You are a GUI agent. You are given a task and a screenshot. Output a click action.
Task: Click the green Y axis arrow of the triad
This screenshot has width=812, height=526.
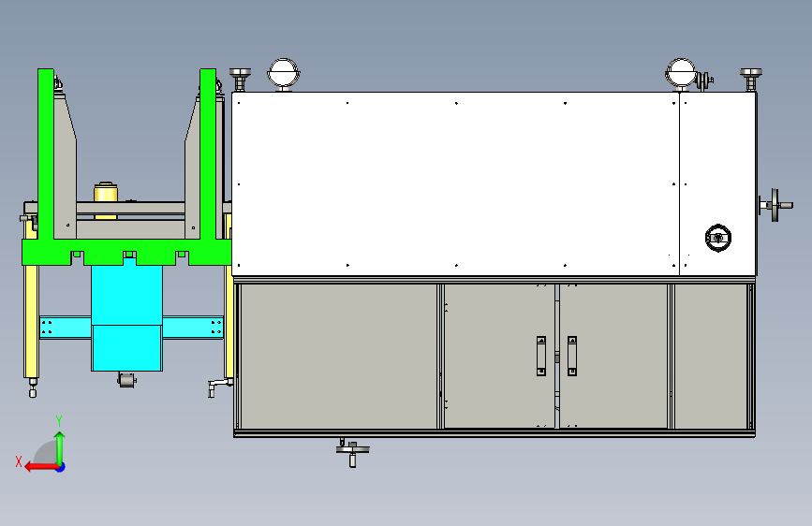(60, 447)
